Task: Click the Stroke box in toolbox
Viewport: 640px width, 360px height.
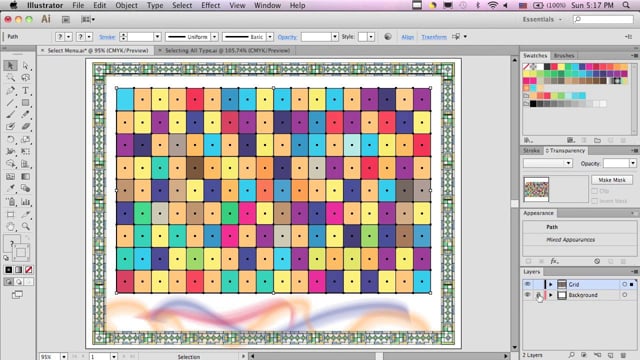Action: 21,253
